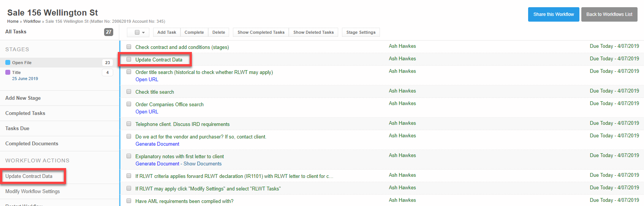644x206 pixels.
Task: Select Update Contract Data in Workflow Actions
Action: pos(29,176)
